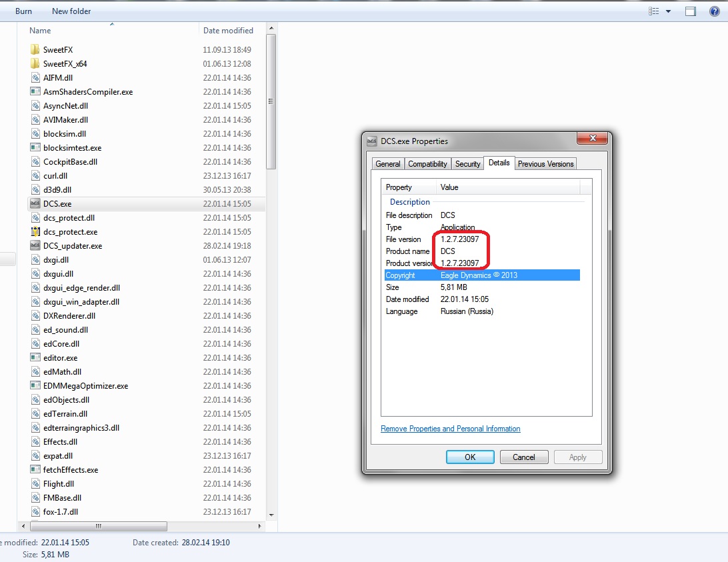Click the DCS.exe application icon
The height and width of the screenshot is (562, 728).
pyautogui.click(x=35, y=203)
